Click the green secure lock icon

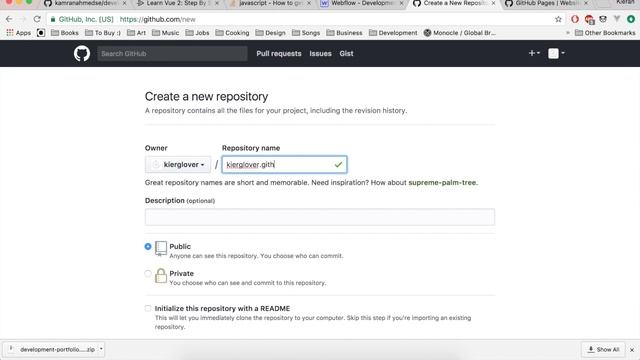tap(53, 19)
